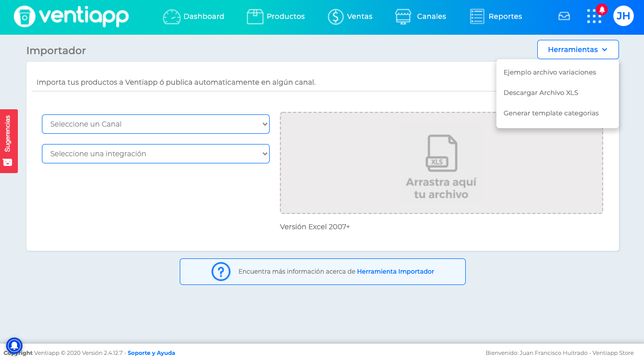This screenshot has height=360, width=644.
Task: Click the XLS file drop zone
Action: 441,162
